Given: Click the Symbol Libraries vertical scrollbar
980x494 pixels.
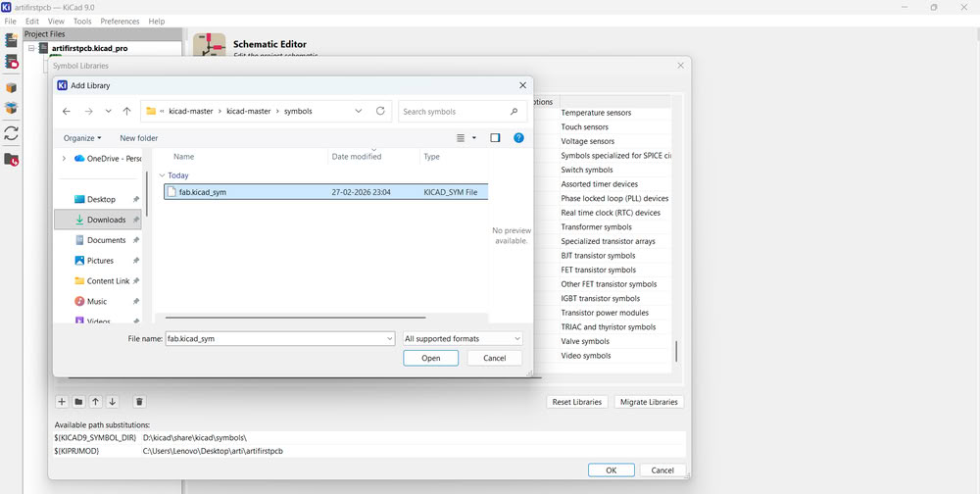Looking at the screenshot, I should 676,352.
